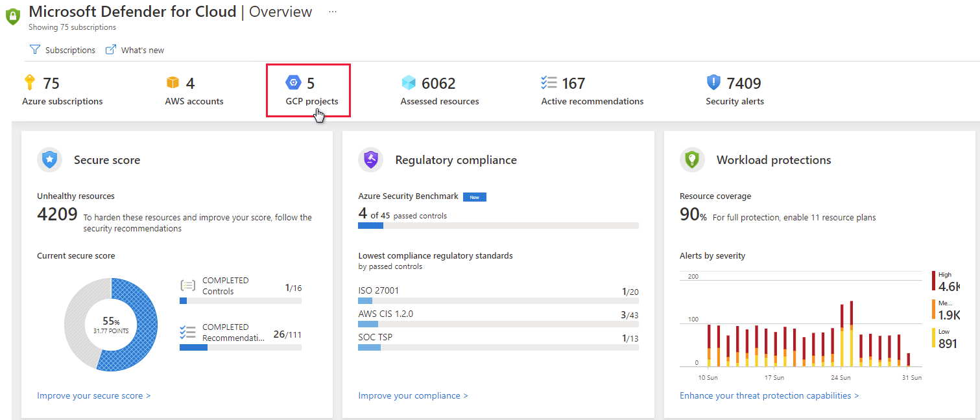The image size is (980, 420).
Task: Click the ISO 27001 compliance bar
Action: pos(498,301)
